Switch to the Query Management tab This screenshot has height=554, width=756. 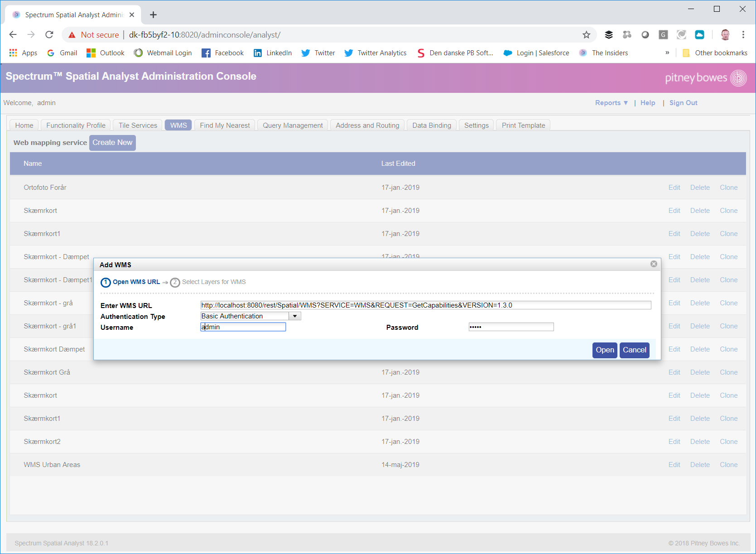point(293,125)
